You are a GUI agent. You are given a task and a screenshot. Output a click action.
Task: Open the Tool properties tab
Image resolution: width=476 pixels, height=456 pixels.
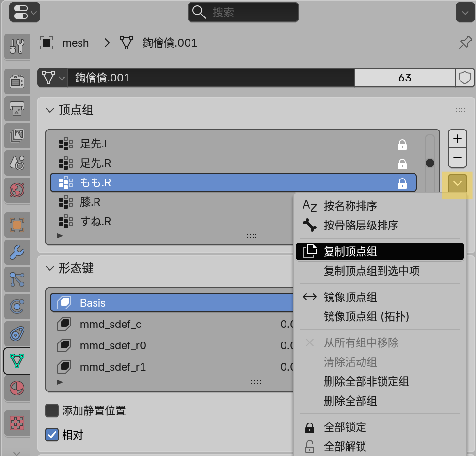click(17, 46)
